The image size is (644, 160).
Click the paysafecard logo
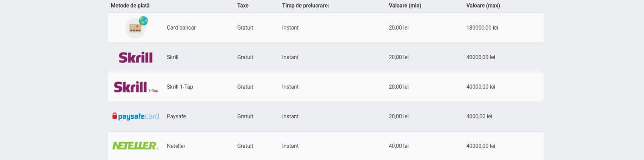pos(136,116)
